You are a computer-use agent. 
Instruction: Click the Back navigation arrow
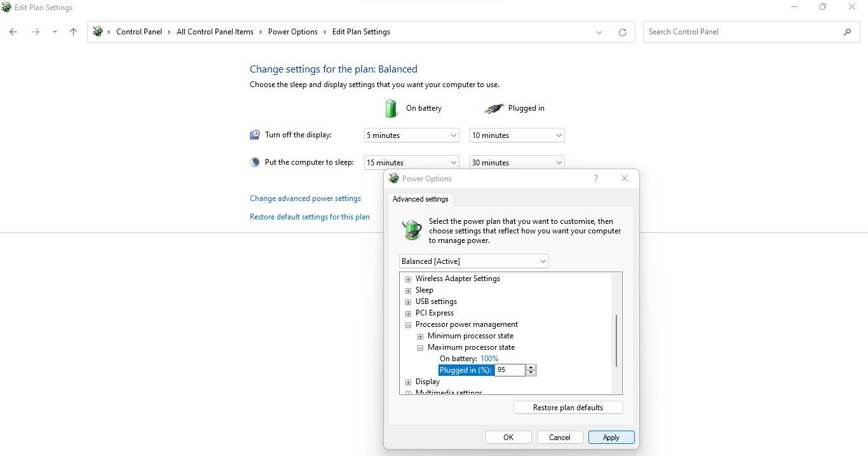pyautogui.click(x=13, y=32)
